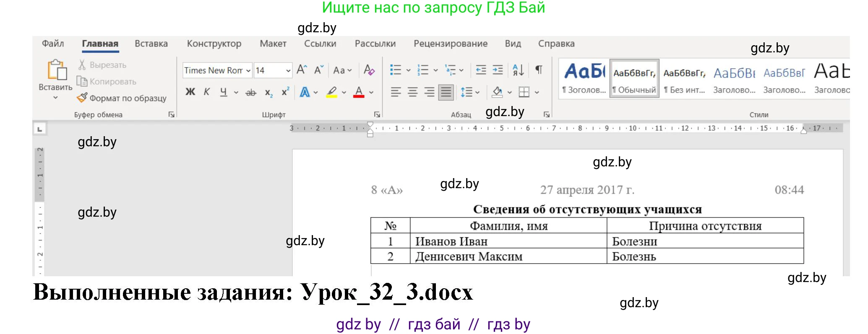Show paragraph marks pilcrow icon

click(539, 70)
